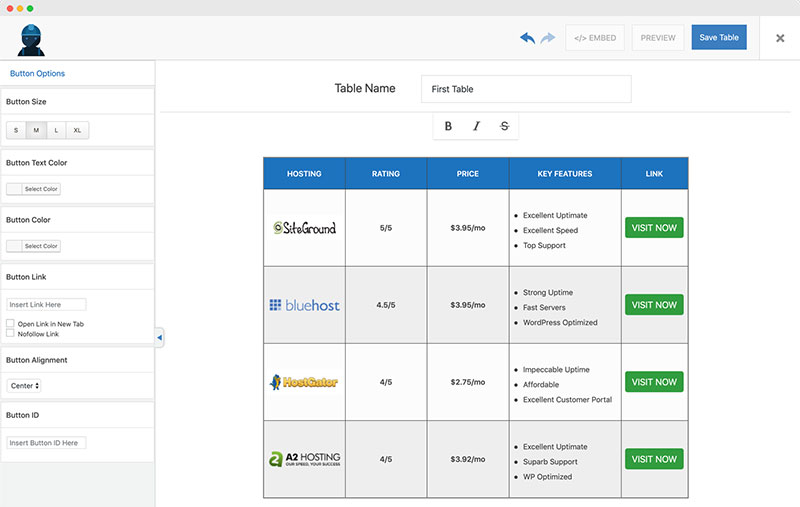Click VISIT NOW button in bluehost row
The image size is (800, 507).
pyautogui.click(x=654, y=305)
